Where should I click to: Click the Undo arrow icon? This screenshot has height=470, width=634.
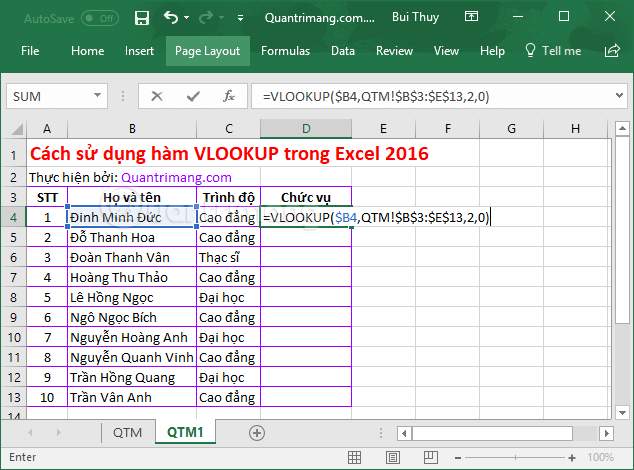(x=171, y=18)
